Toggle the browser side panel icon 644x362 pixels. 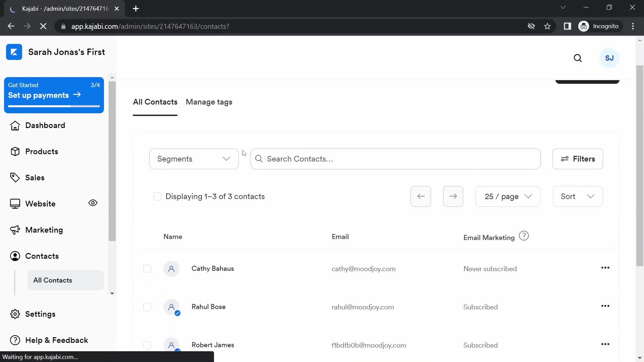tap(567, 26)
